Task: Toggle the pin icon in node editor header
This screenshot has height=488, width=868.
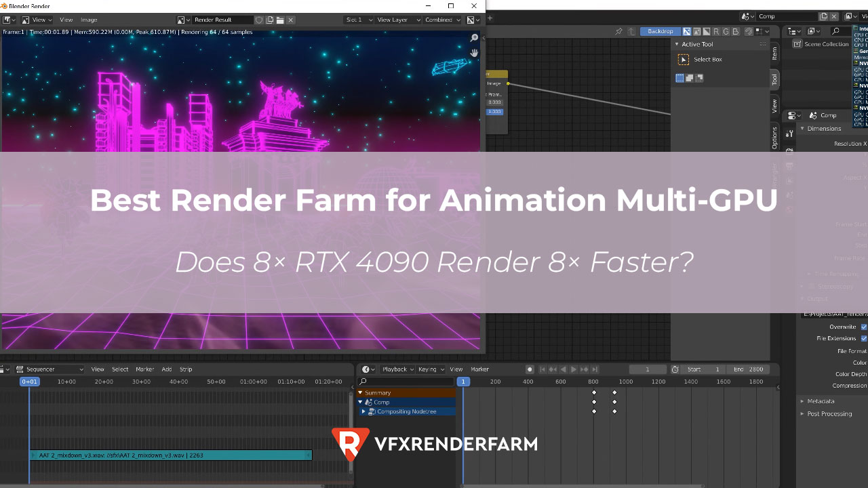Action: click(x=618, y=31)
